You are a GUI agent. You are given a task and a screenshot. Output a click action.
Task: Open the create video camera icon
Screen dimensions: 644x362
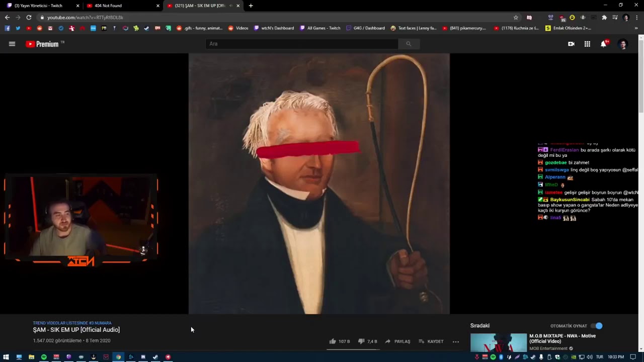pyautogui.click(x=571, y=44)
